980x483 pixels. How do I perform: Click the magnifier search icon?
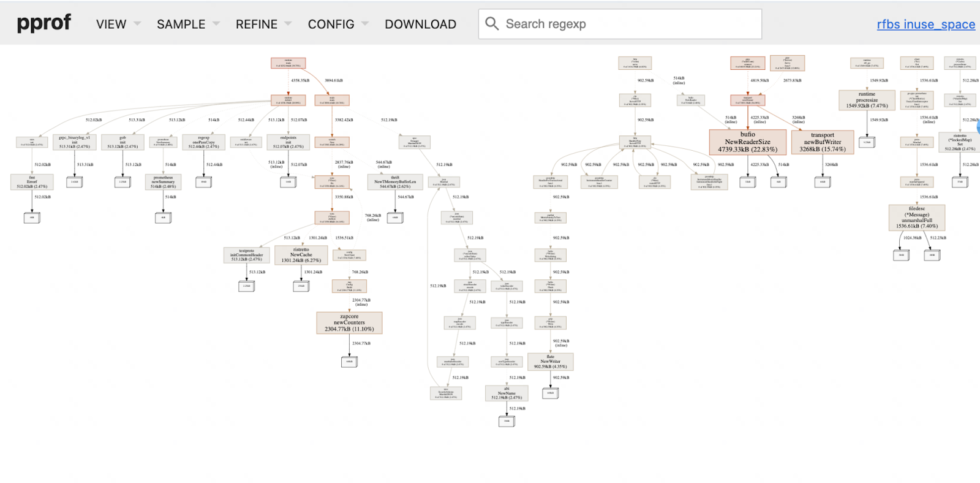(492, 24)
